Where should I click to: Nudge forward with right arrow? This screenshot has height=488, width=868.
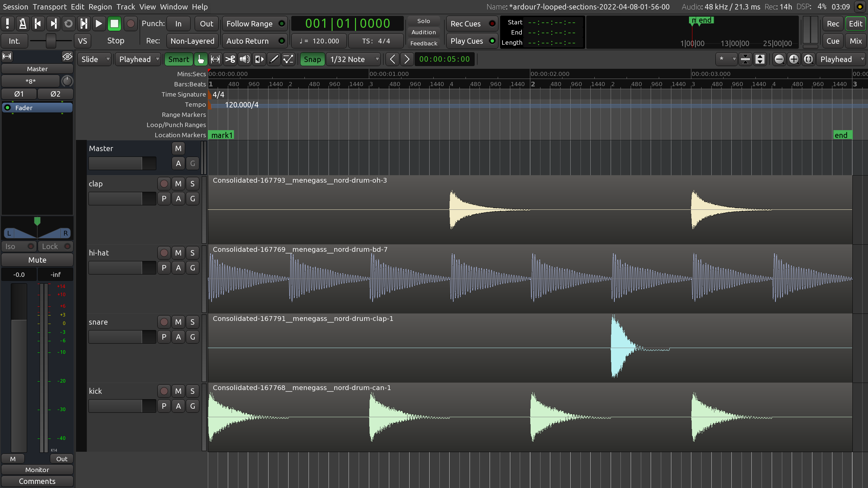coord(407,59)
